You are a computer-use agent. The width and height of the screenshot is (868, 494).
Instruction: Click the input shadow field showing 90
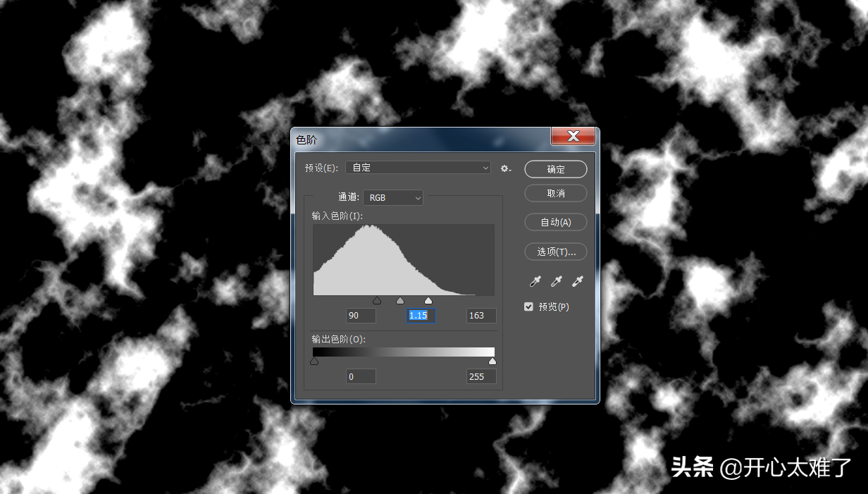[x=361, y=316]
